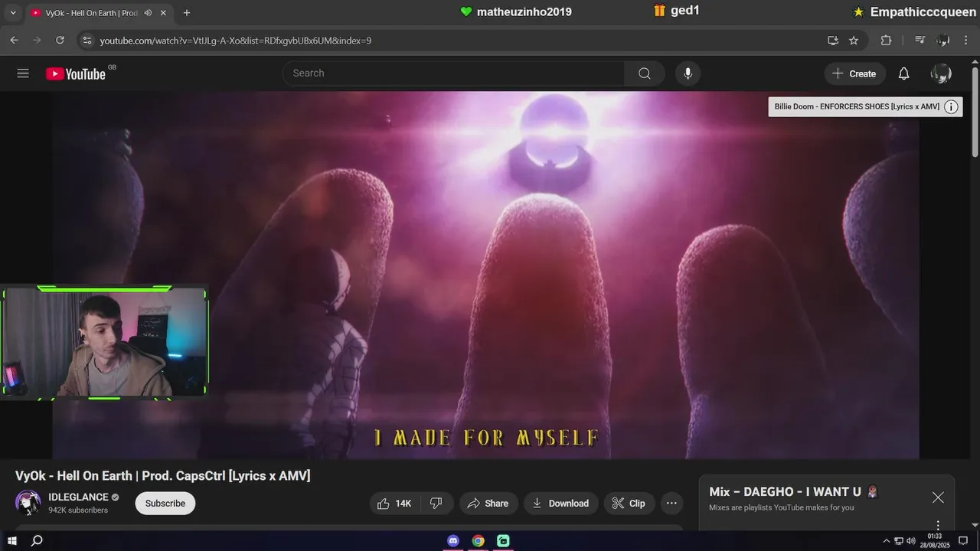This screenshot has height=551, width=980.
Task: Install app icon in address bar
Action: click(833, 40)
